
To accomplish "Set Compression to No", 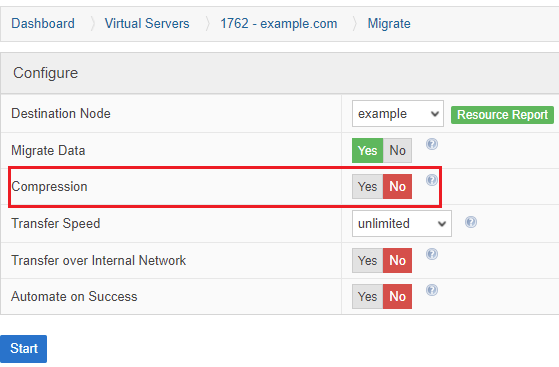I will 398,187.
